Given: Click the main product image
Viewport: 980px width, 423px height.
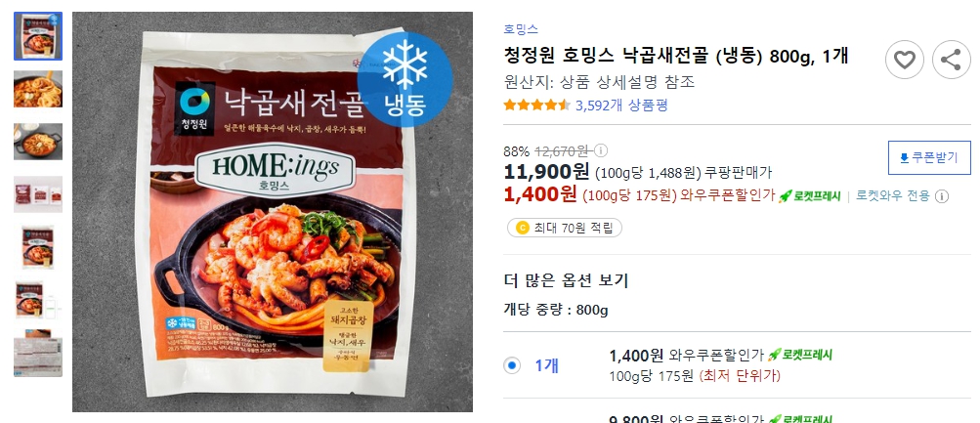Looking at the screenshot, I should click(x=273, y=212).
